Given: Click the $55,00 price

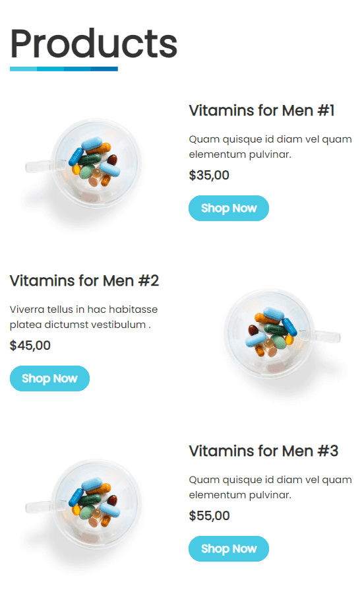Looking at the screenshot, I should 210,515.
